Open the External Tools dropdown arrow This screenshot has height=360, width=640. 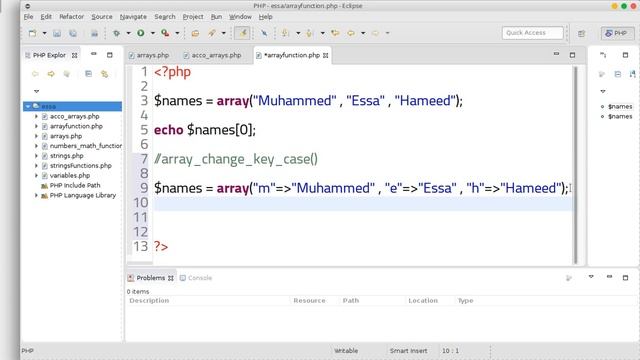(x=177, y=33)
